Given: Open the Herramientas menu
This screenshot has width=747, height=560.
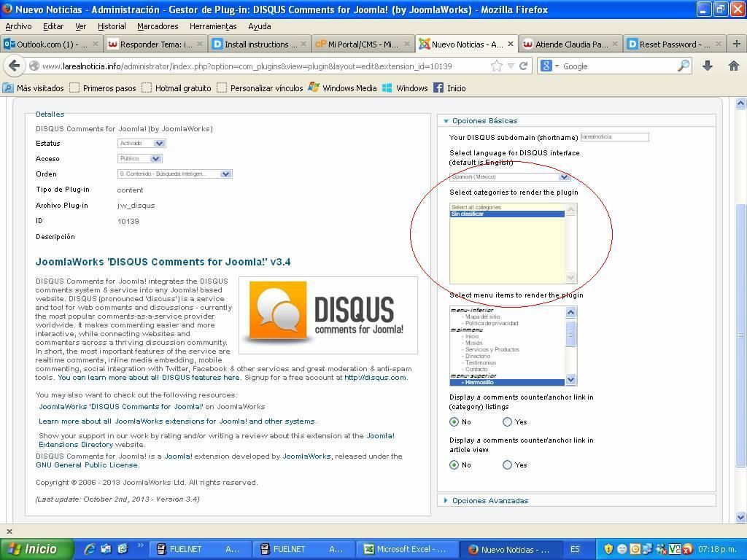Looking at the screenshot, I should click(213, 26).
